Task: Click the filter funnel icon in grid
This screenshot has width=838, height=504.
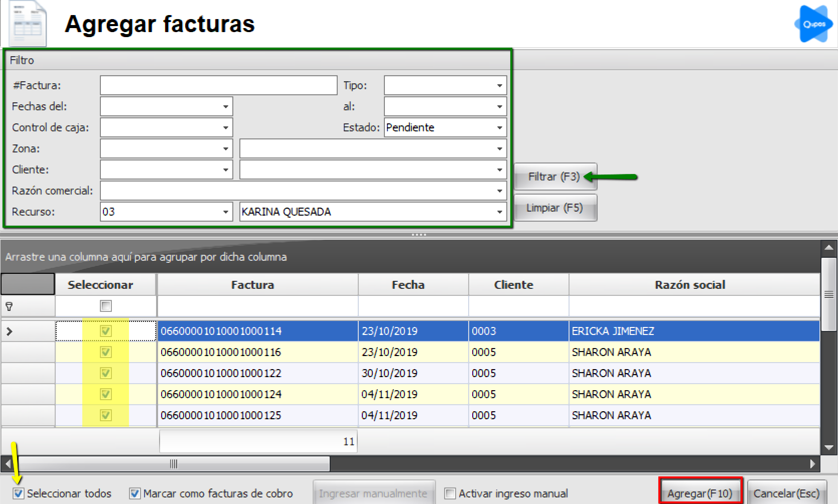Action: (9, 306)
